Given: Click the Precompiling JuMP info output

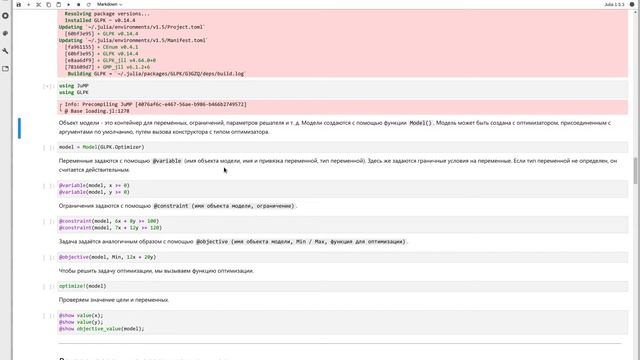Looking at the screenshot, I should (342, 107).
